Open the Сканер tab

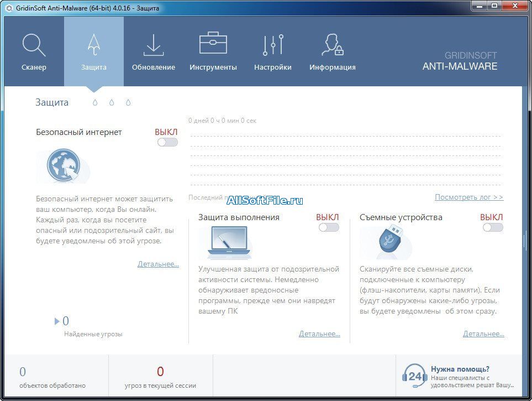(34, 51)
